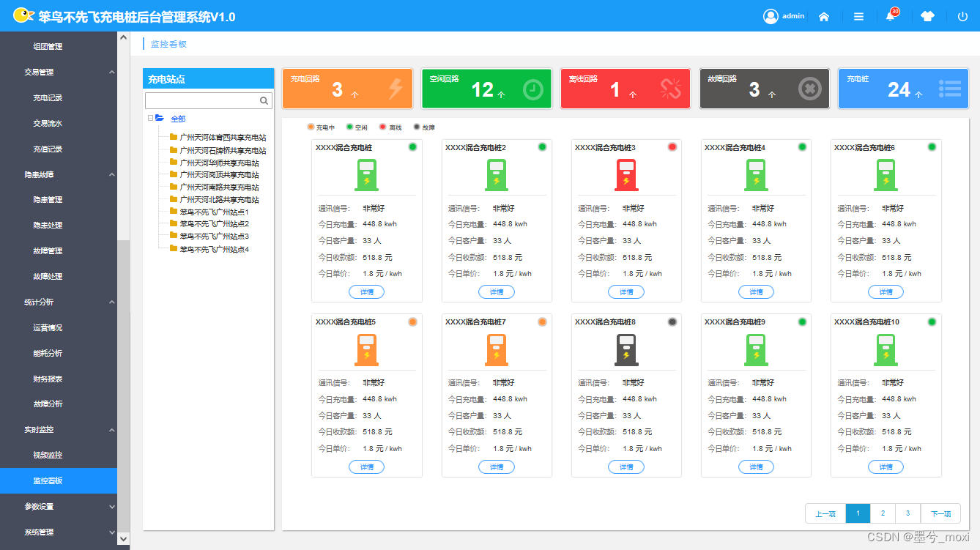Open theme skin shirt icon
Screen dimensions: 980x550
(928, 16)
